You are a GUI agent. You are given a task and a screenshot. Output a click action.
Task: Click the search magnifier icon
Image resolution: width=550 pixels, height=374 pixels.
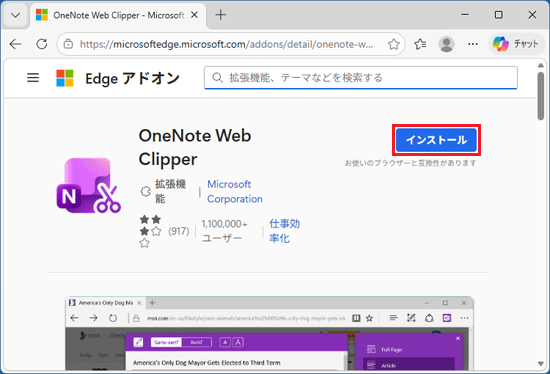tap(217, 78)
